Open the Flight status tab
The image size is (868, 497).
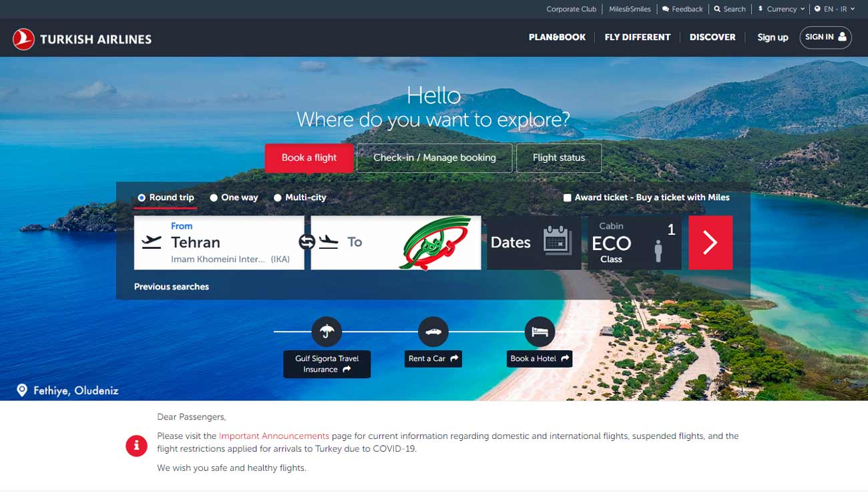click(x=559, y=158)
